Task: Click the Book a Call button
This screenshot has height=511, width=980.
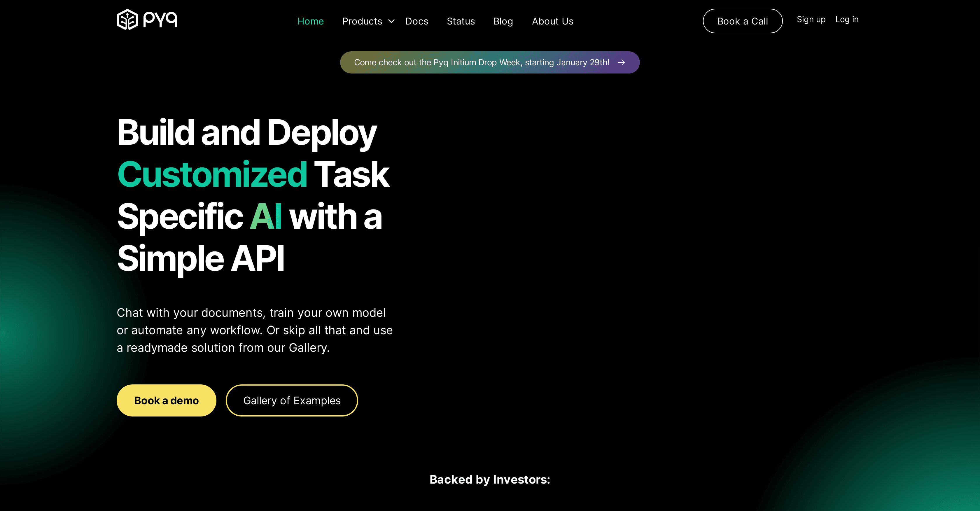Action: (742, 21)
